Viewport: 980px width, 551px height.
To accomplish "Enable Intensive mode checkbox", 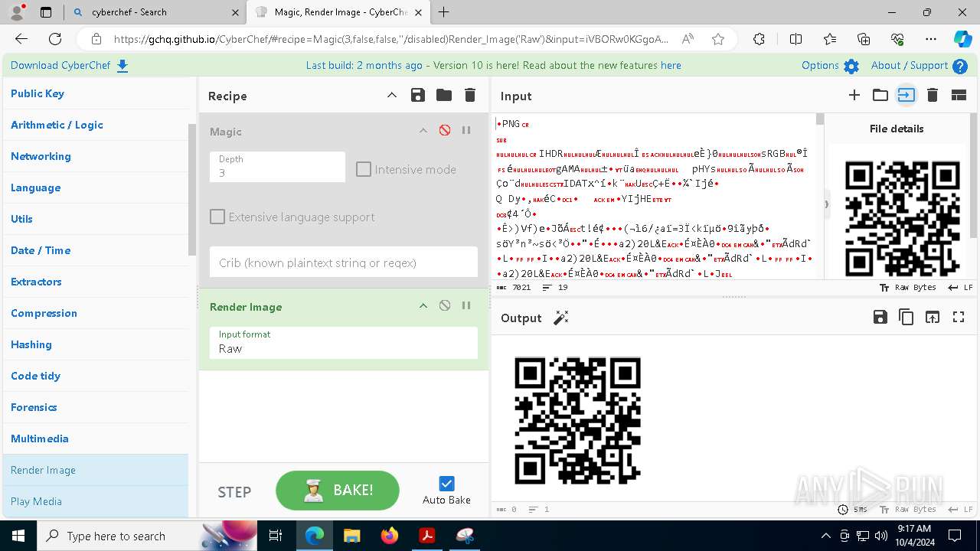I will tap(364, 169).
